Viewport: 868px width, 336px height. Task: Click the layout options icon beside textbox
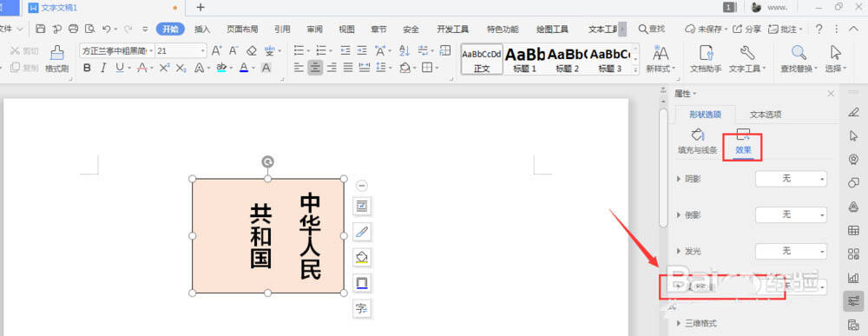click(x=362, y=207)
